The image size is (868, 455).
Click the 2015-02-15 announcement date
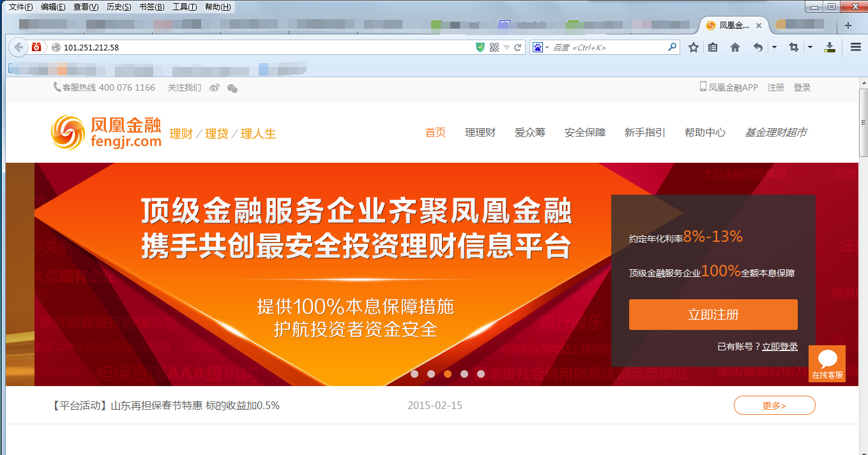click(435, 405)
